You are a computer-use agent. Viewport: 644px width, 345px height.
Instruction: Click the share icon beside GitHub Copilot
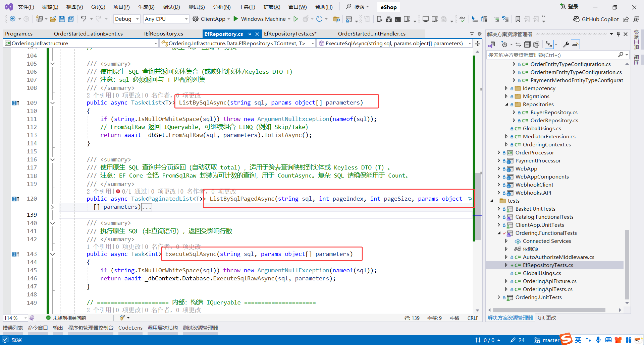pos(626,19)
